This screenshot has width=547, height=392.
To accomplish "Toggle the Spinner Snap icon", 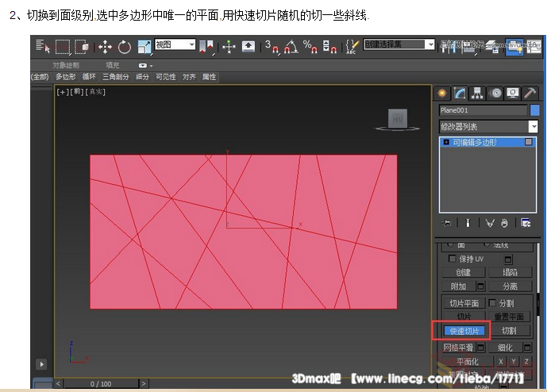I will click(329, 47).
